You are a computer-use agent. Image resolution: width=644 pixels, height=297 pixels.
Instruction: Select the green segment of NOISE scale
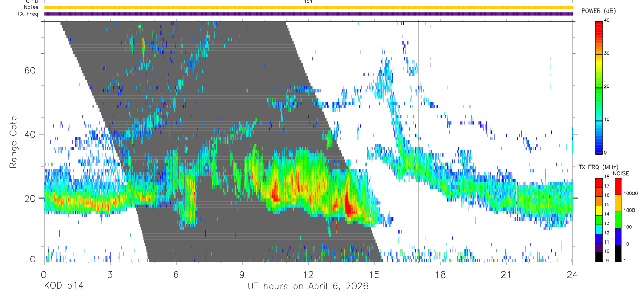(x=618, y=220)
